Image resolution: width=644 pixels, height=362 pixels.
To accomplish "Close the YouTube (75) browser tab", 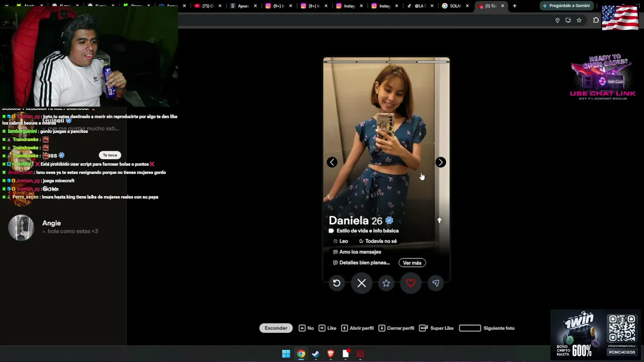I will click(x=220, y=6).
